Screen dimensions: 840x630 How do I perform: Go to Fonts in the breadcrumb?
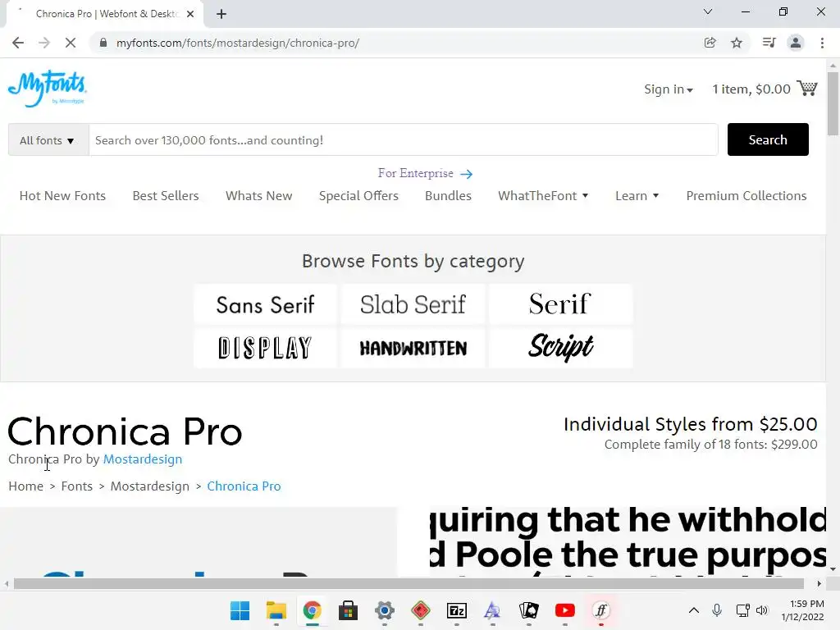pyautogui.click(x=76, y=486)
